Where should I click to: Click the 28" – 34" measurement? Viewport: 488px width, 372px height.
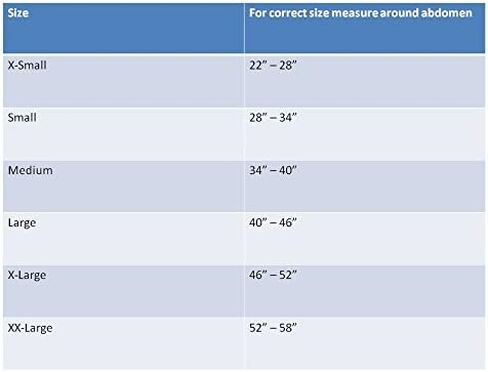[273, 117]
